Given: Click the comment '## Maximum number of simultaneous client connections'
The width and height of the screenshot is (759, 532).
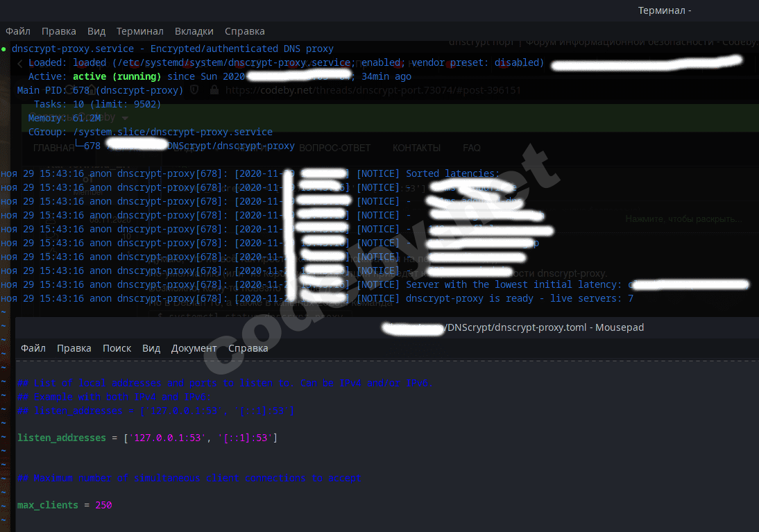Looking at the screenshot, I should coord(189,479).
